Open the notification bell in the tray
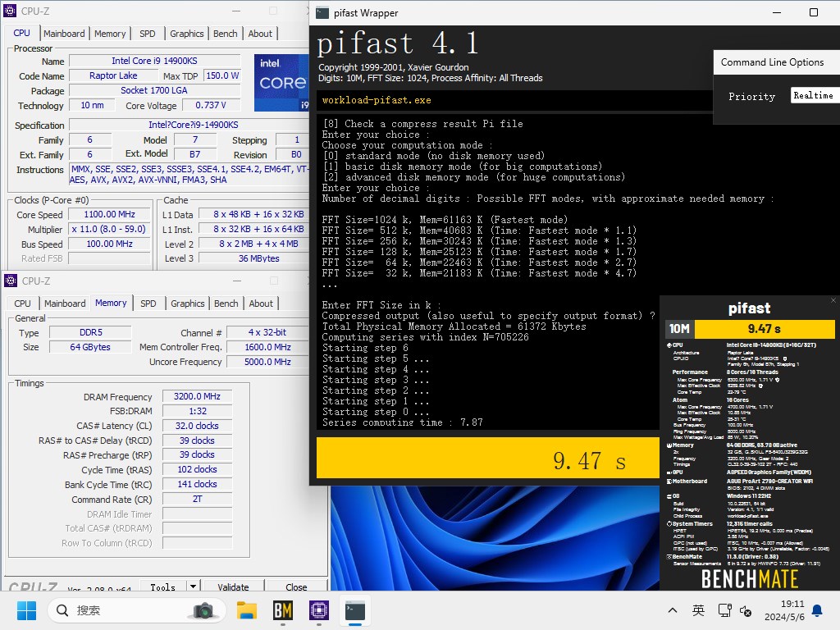Screen dimensions: 840x630 tap(817, 610)
